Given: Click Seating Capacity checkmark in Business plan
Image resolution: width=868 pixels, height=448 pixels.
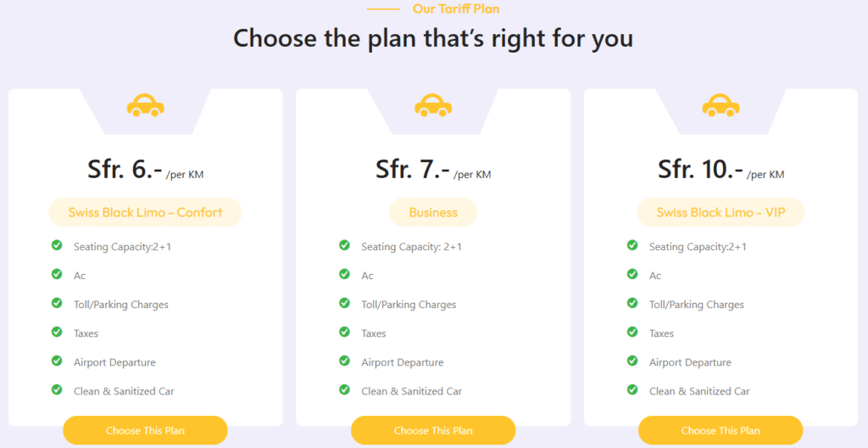Looking at the screenshot, I should [345, 245].
